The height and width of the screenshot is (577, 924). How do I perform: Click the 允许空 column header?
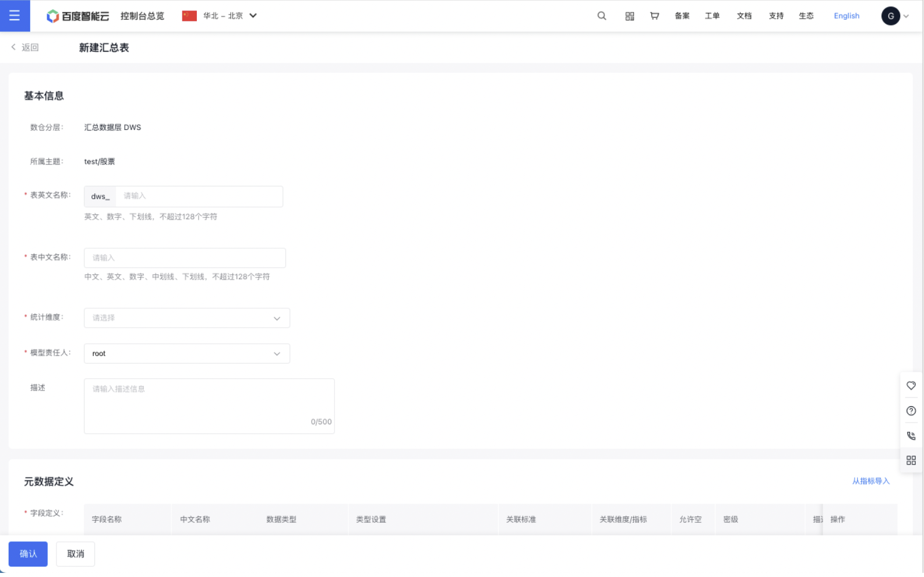coord(690,519)
